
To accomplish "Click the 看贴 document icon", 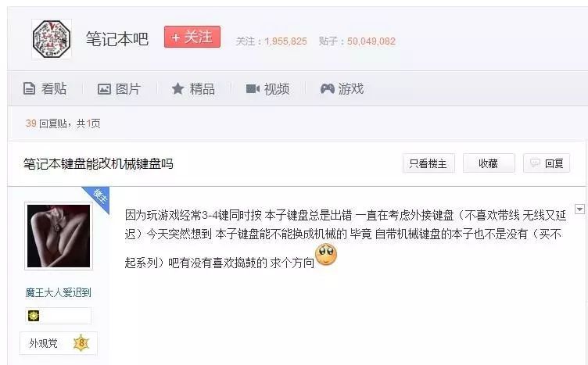I will tap(29, 89).
